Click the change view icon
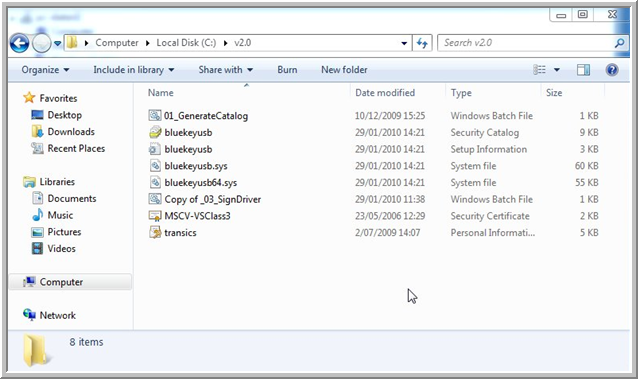638x379 pixels. (540, 70)
